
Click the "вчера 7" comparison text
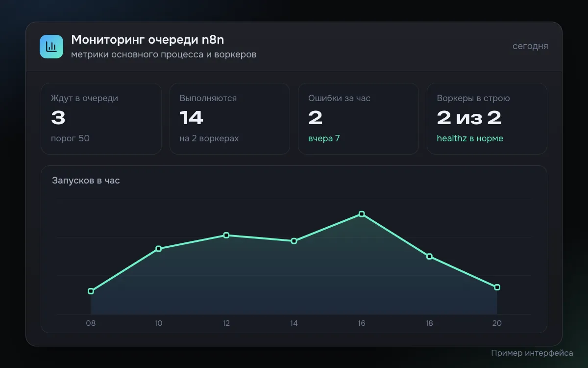tap(324, 138)
